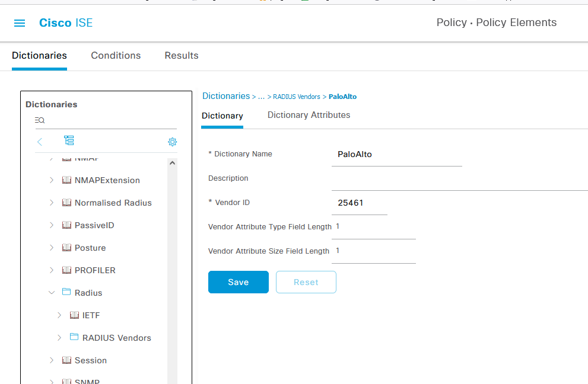Click the tree scrollbar up arrow
This screenshot has height=384, width=588.
pyautogui.click(x=172, y=163)
